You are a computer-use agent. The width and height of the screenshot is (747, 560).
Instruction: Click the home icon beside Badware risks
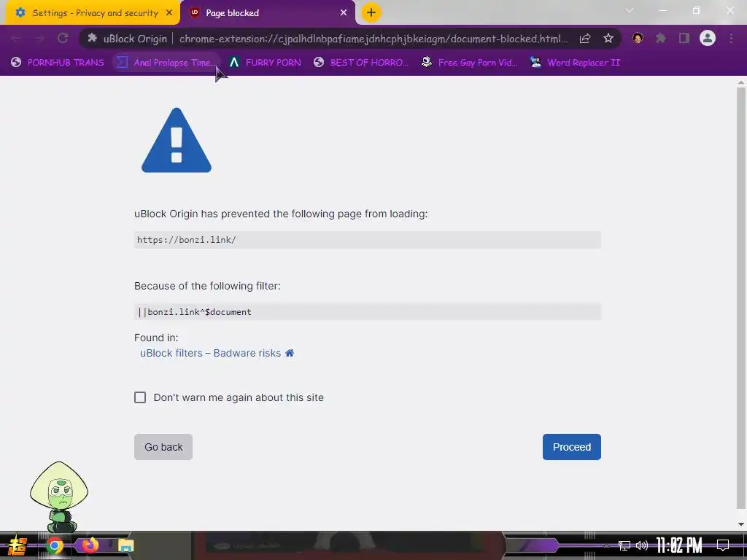[x=290, y=353]
